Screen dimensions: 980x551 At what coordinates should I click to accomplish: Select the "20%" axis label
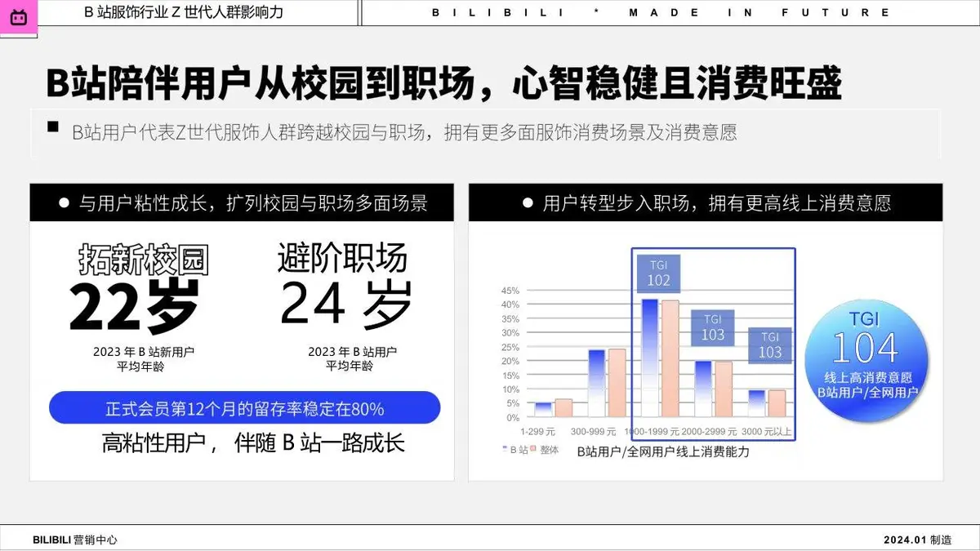[510, 361]
